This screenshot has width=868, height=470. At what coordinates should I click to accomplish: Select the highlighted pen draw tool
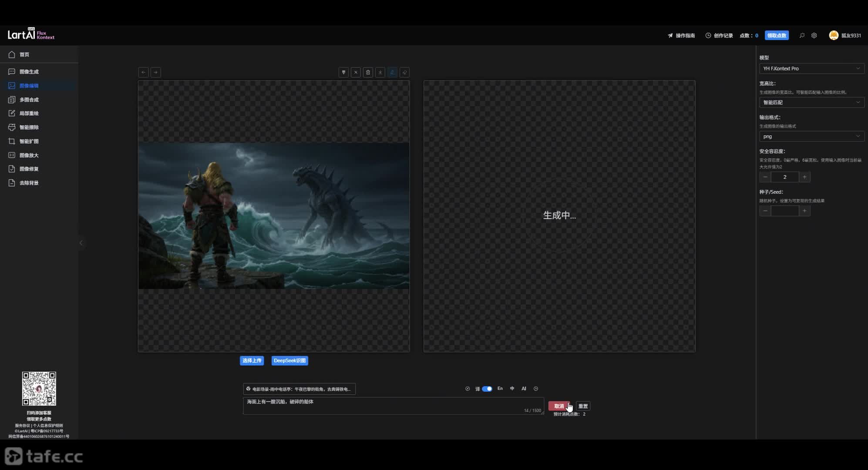[x=392, y=72]
